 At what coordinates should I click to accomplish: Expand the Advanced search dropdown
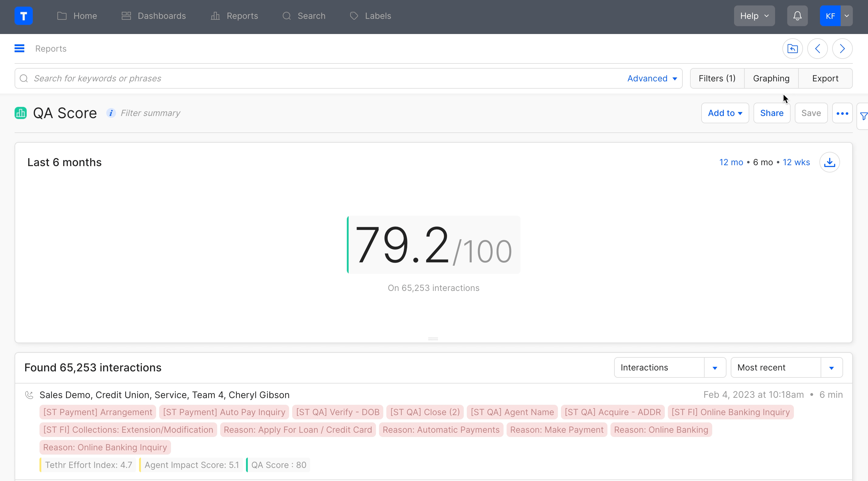tap(652, 78)
